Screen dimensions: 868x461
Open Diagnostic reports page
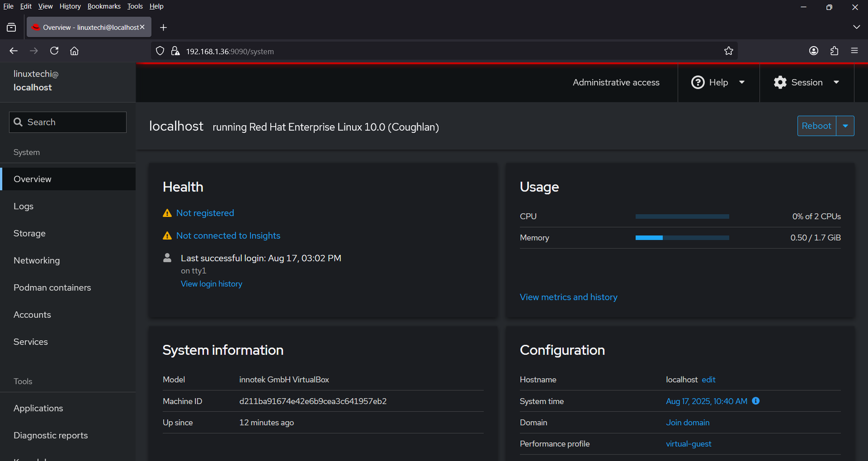pos(68,436)
